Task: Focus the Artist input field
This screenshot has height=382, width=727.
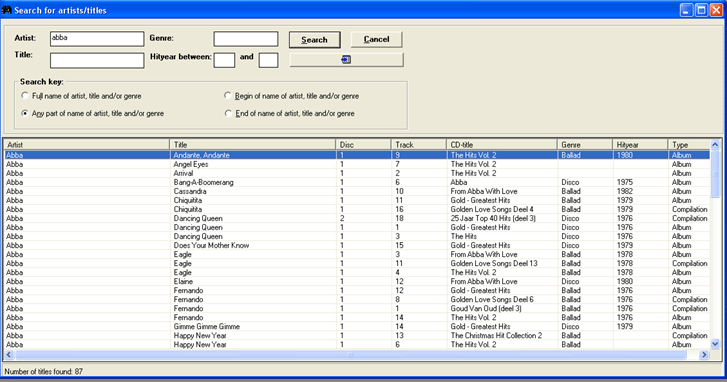Action: click(97, 38)
